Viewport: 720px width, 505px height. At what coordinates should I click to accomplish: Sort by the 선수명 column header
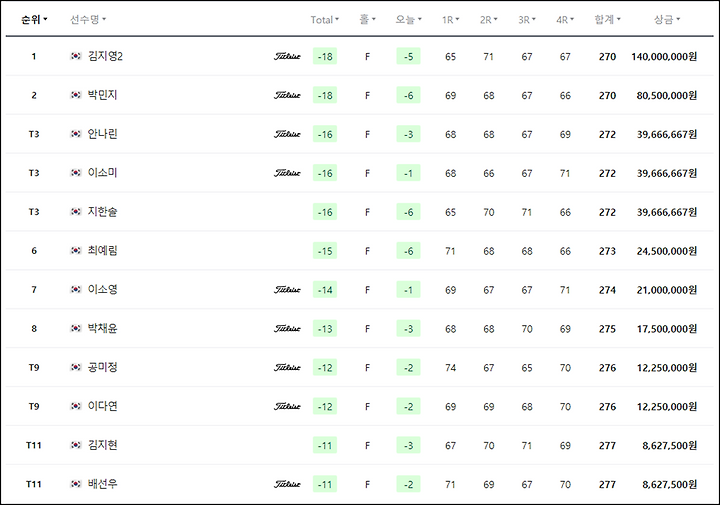coord(88,19)
